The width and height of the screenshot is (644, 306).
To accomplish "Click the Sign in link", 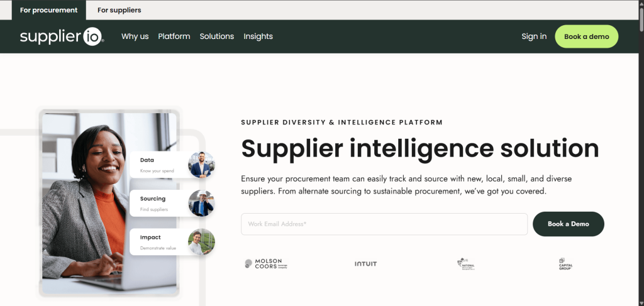I will 534,36.
